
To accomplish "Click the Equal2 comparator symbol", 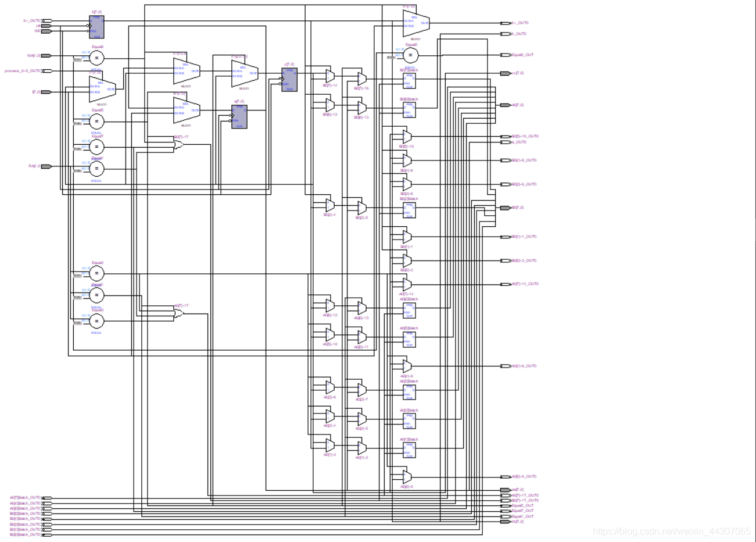I will 96,273.
